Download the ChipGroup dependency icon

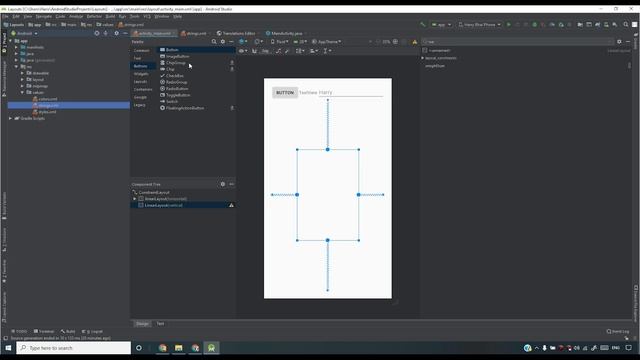[x=232, y=63]
